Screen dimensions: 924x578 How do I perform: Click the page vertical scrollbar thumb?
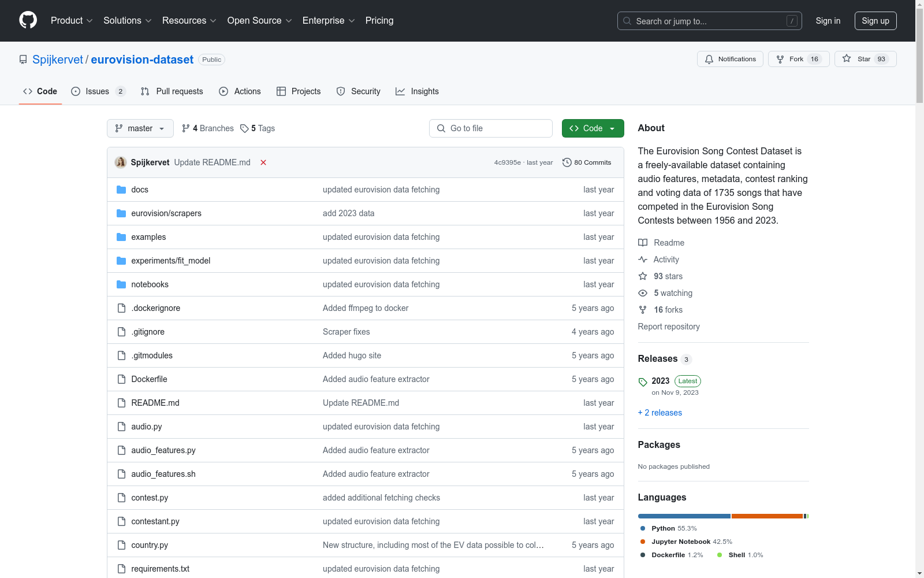(919, 56)
